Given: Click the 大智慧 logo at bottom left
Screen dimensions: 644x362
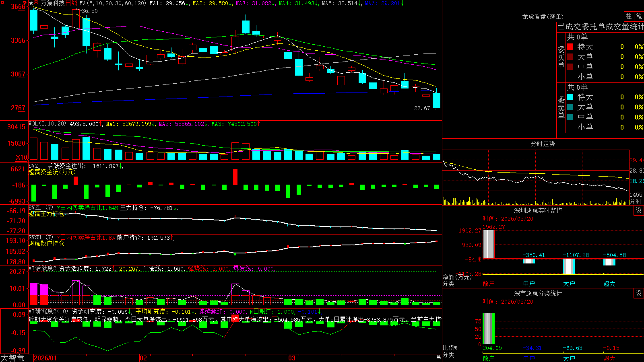Looking at the screenshot, I should tap(12, 358).
